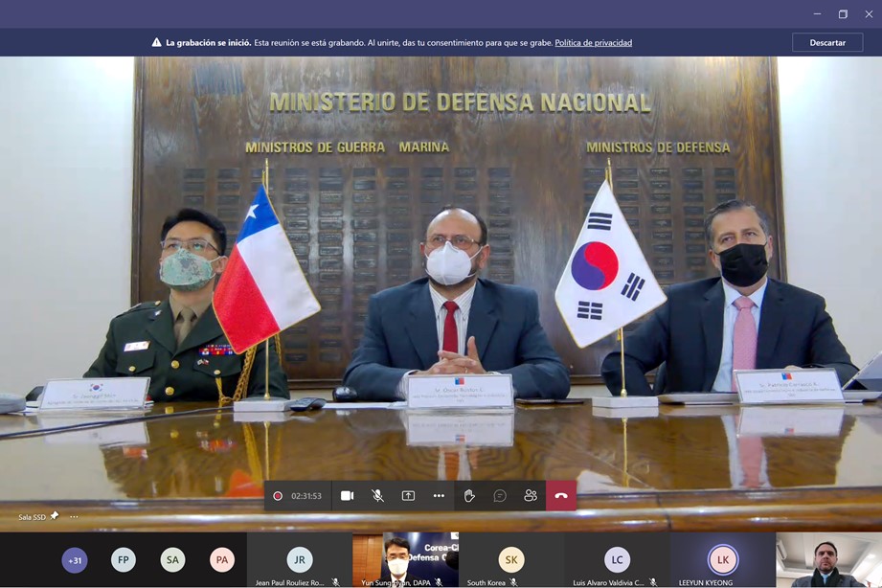Minimize the meeting window

tap(817, 14)
